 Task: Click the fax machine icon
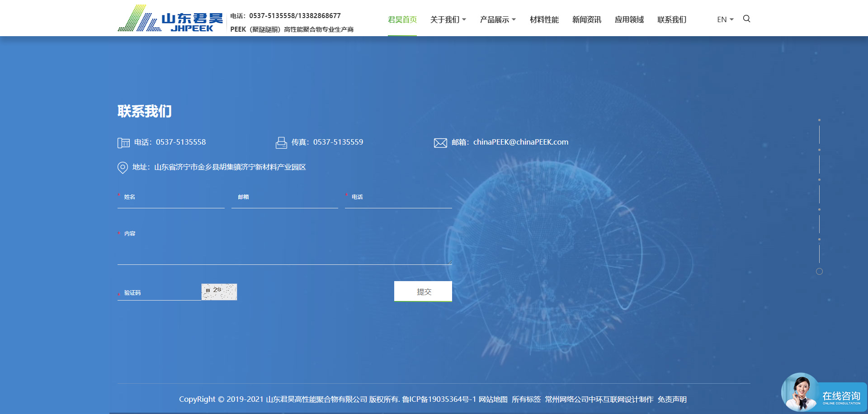(x=281, y=143)
